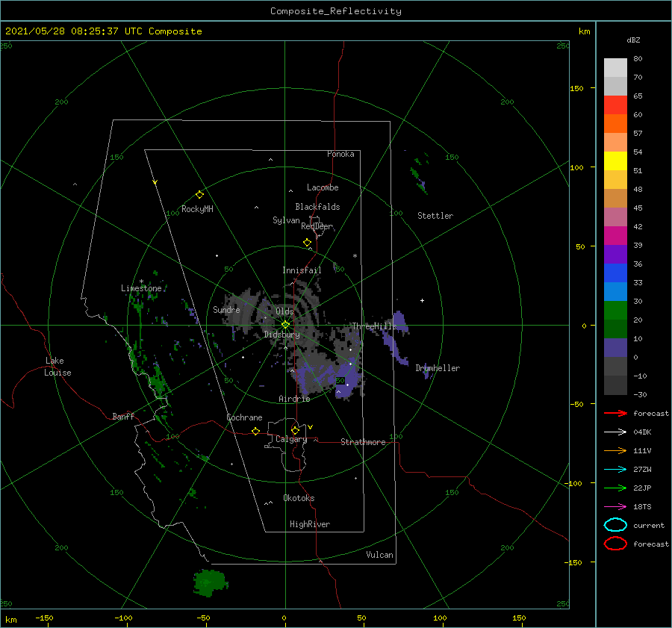Click the green 22JP arrow icon

click(x=615, y=488)
